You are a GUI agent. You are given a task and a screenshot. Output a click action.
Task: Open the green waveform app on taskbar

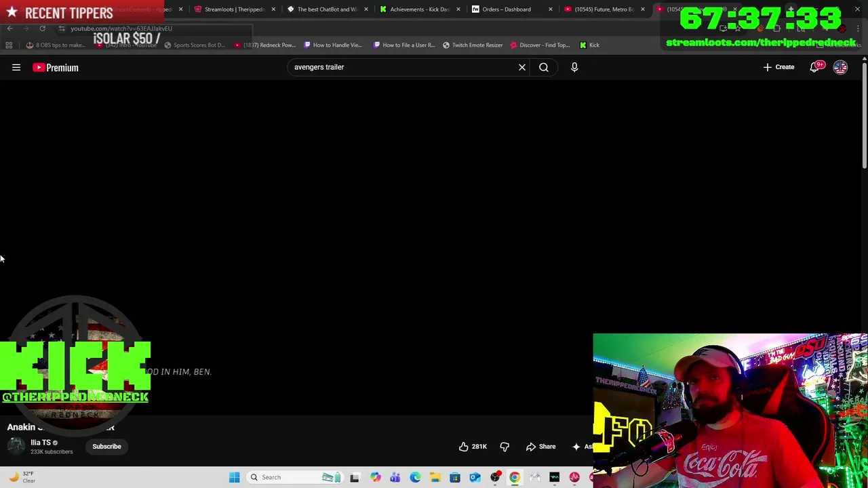[555, 477]
